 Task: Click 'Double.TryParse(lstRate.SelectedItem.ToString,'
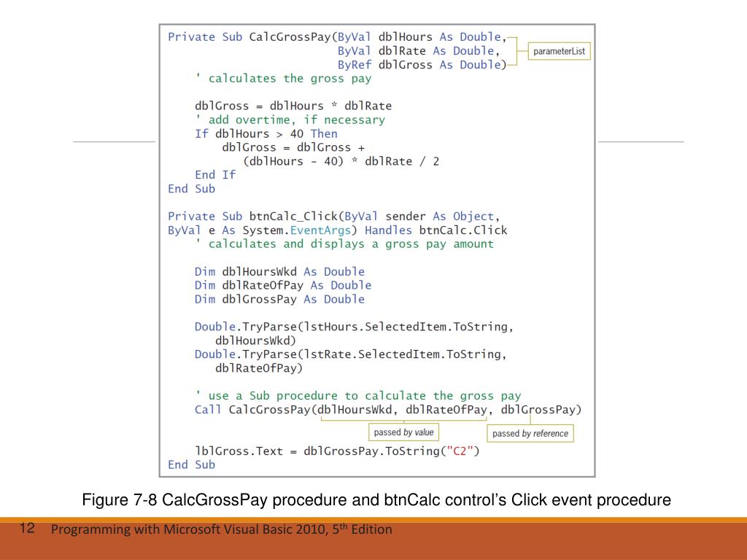(x=351, y=354)
